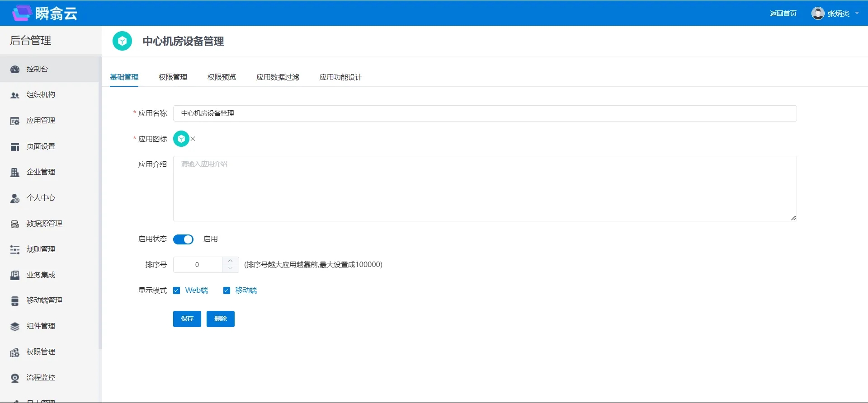Viewport: 868px width, 403px height.
Task: Open 组织机构 via its people icon
Action: click(x=15, y=95)
